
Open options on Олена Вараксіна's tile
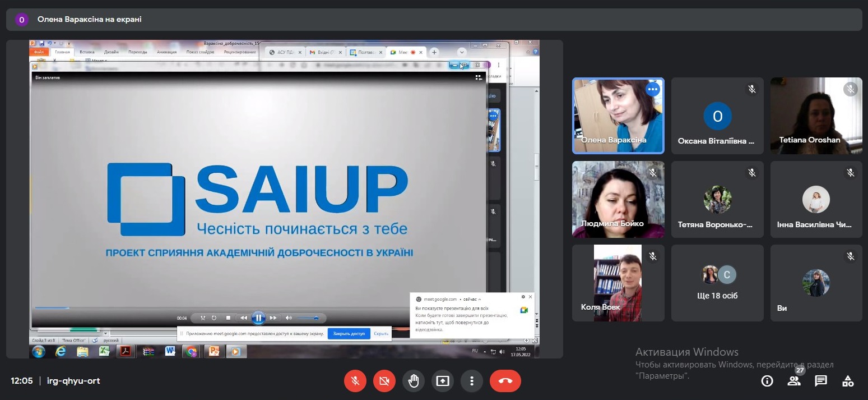(652, 89)
